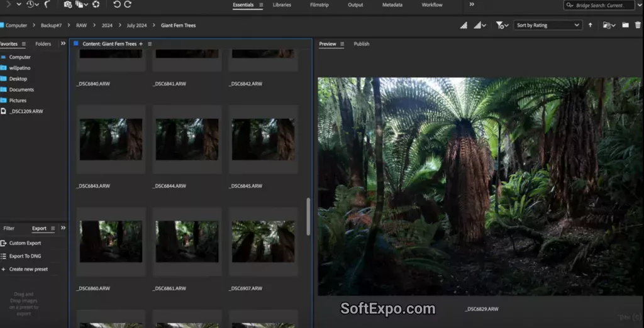Viewport: 644px width, 328px height.
Task: Delete item with the trash icon
Action: (638, 26)
